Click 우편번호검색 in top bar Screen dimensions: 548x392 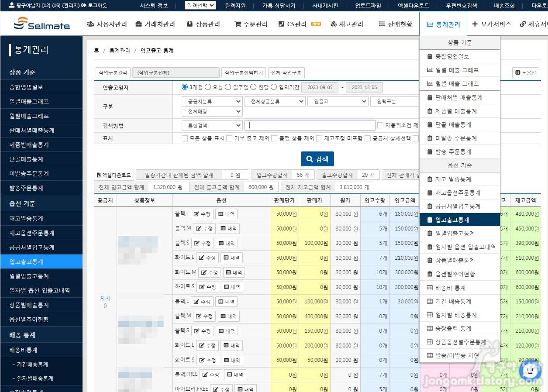pos(462,6)
